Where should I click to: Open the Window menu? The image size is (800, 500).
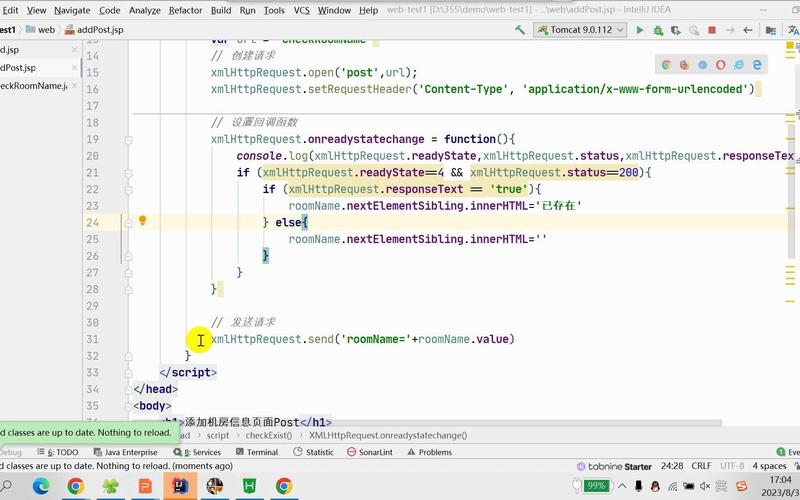[334, 10]
